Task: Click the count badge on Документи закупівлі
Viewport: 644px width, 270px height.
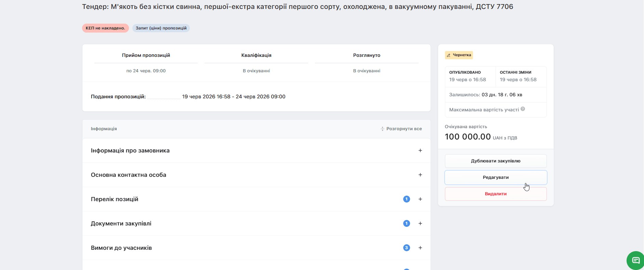Action: coord(406,223)
